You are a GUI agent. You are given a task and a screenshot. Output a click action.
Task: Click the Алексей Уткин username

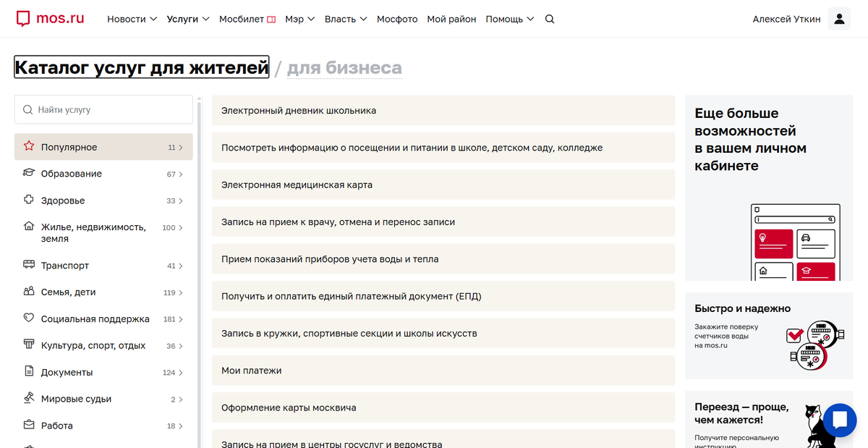(x=786, y=20)
